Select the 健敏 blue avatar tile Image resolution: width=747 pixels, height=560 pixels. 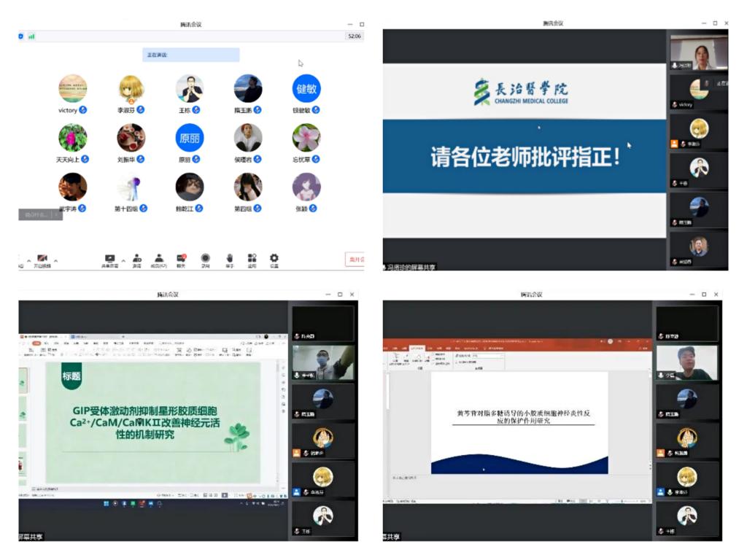(306, 89)
